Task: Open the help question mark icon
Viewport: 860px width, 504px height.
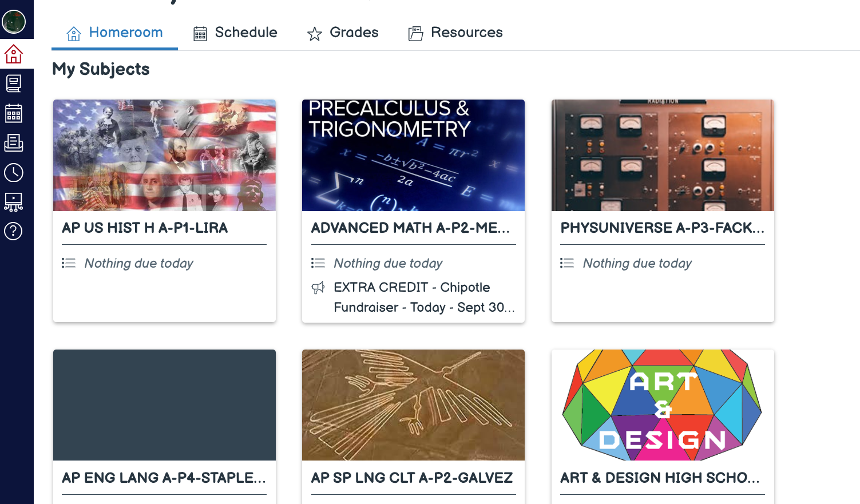Action: coord(14,231)
